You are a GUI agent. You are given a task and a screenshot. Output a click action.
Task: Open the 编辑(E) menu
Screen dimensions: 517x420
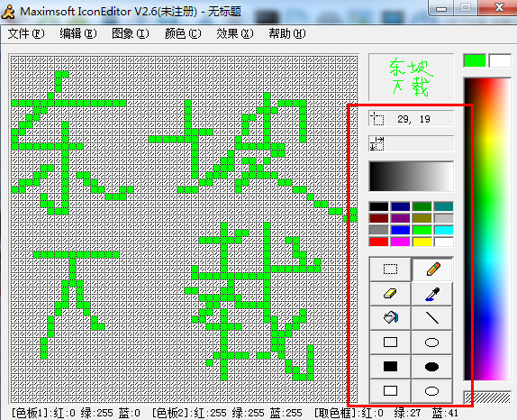click(x=77, y=33)
